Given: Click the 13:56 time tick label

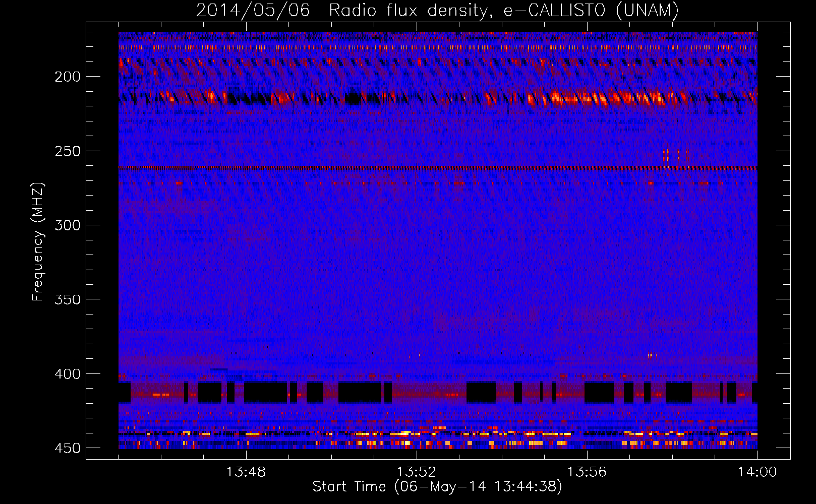Looking at the screenshot, I should [587, 472].
